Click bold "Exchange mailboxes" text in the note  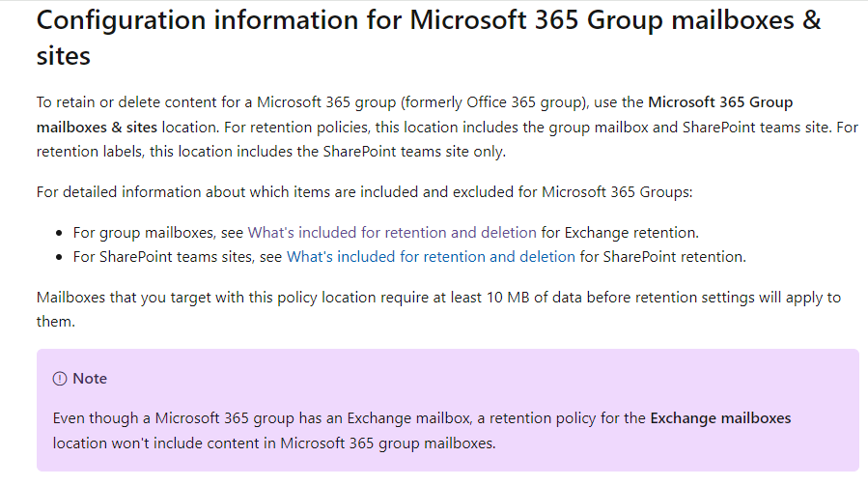pyautogui.click(x=720, y=418)
